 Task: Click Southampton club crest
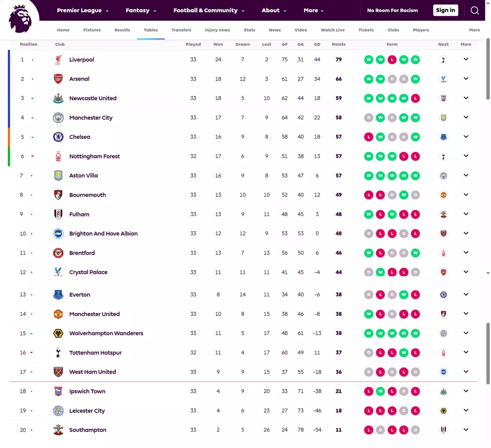tap(58, 430)
